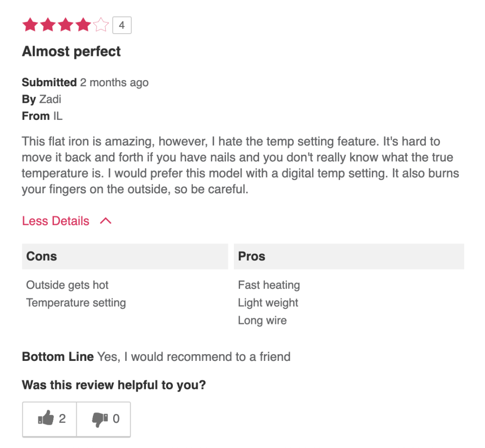This screenshot has height=448, width=485.
Task: Click the Cons column header
Action: point(125,256)
